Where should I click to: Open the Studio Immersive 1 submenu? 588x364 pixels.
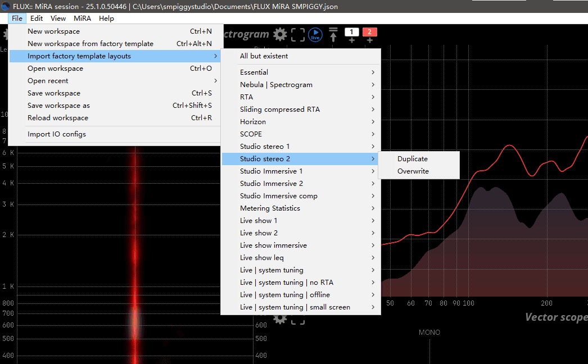(x=301, y=171)
